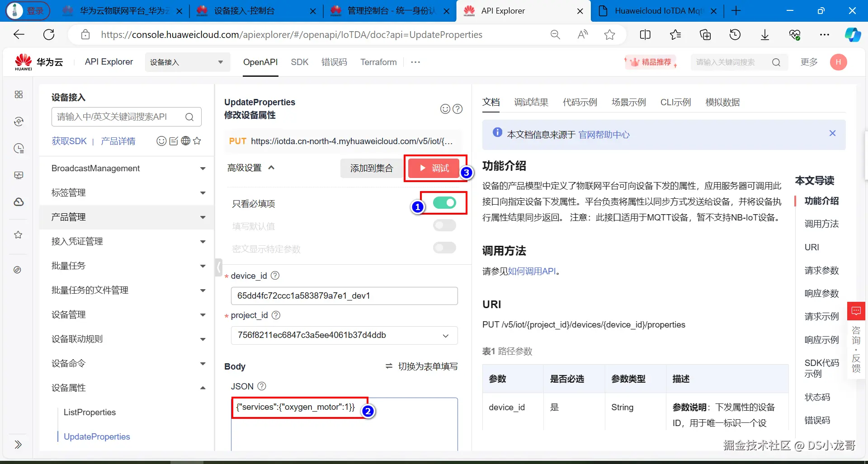Click 获取SDK link
The image size is (868, 464).
pyautogui.click(x=69, y=141)
